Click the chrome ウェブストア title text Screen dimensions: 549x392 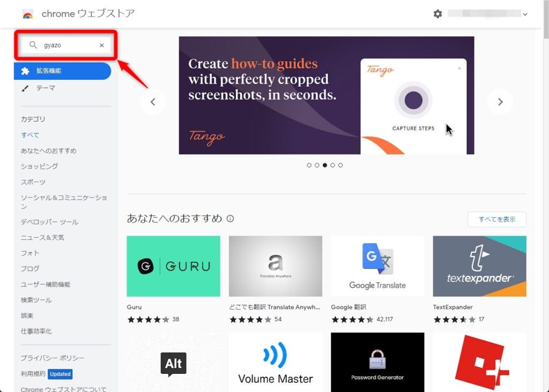click(88, 13)
